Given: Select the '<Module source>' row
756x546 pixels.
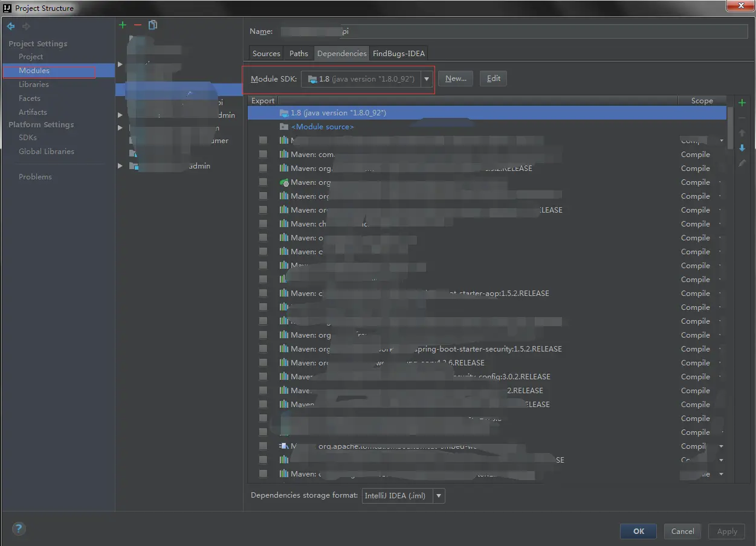Looking at the screenshot, I should pos(487,127).
